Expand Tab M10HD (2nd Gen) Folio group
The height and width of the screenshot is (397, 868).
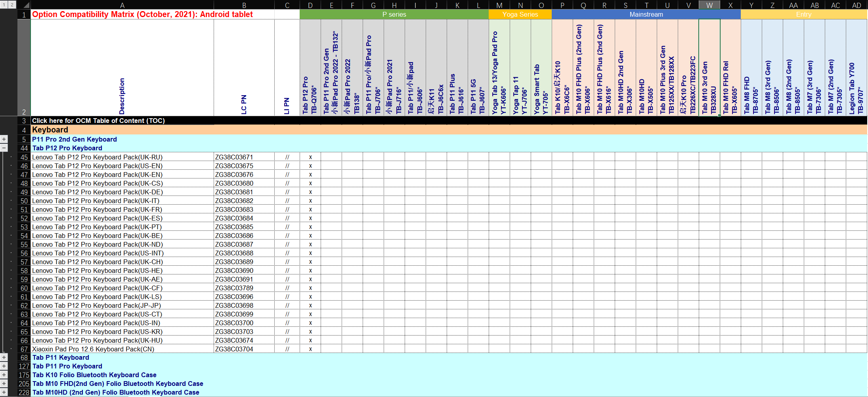(4, 392)
